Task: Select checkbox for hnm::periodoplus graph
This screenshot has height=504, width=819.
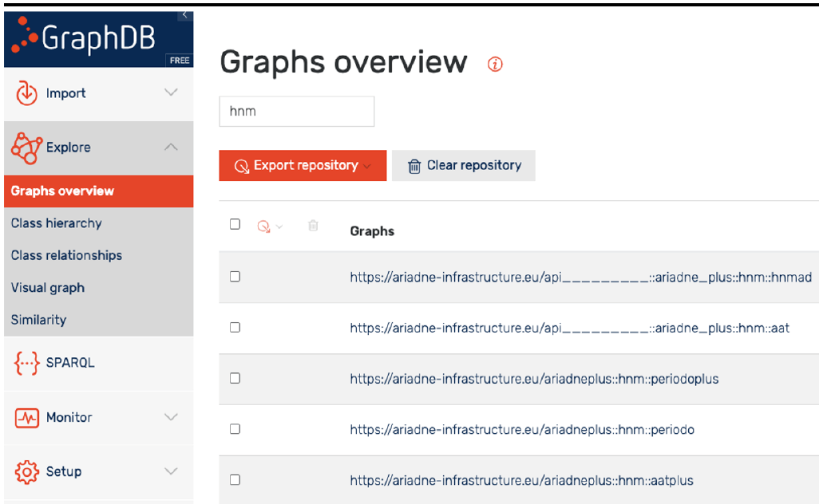Action: [x=235, y=378]
